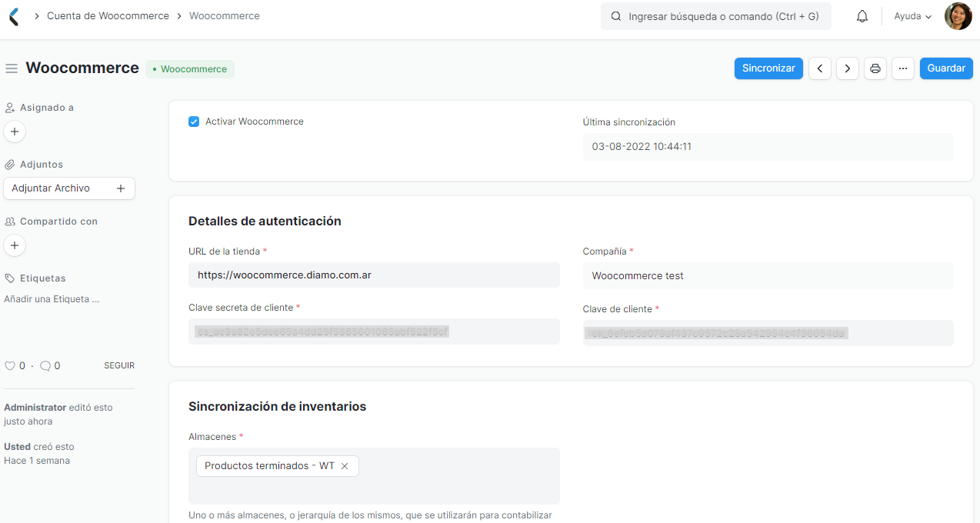Go to previous document arrow
Viewport: 980px width, 523px height.
pyautogui.click(x=820, y=68)
